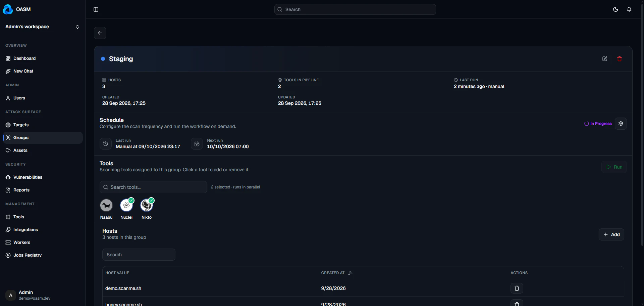Viewport: 644px width, 306px height.
Task: Go to Tools management
Action: 43,217
